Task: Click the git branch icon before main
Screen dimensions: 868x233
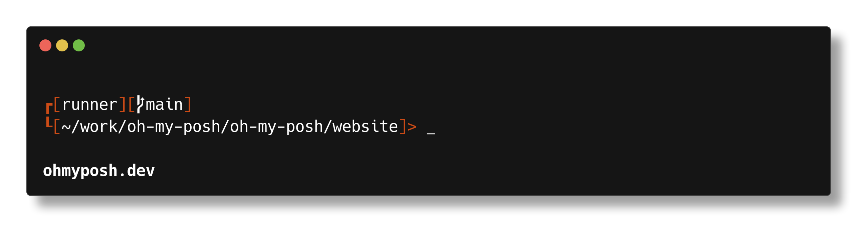Action: [140, 104]
